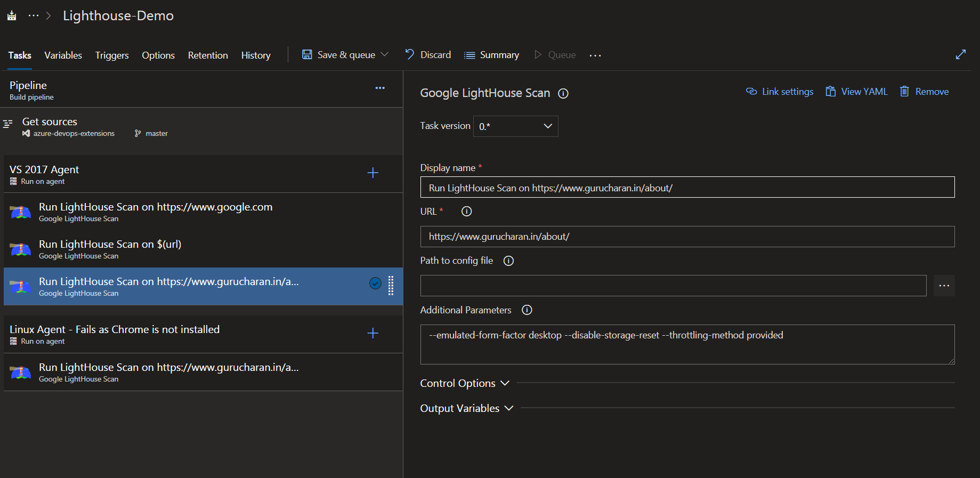Switch to the Variables tab

pyautogui.click(x=63, y=55)
